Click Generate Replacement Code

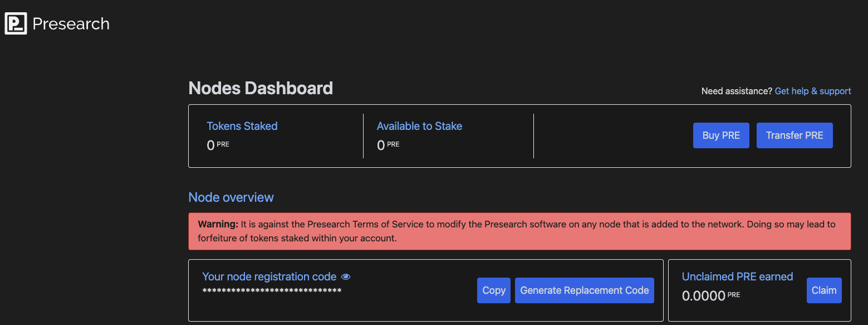[584, 290]
